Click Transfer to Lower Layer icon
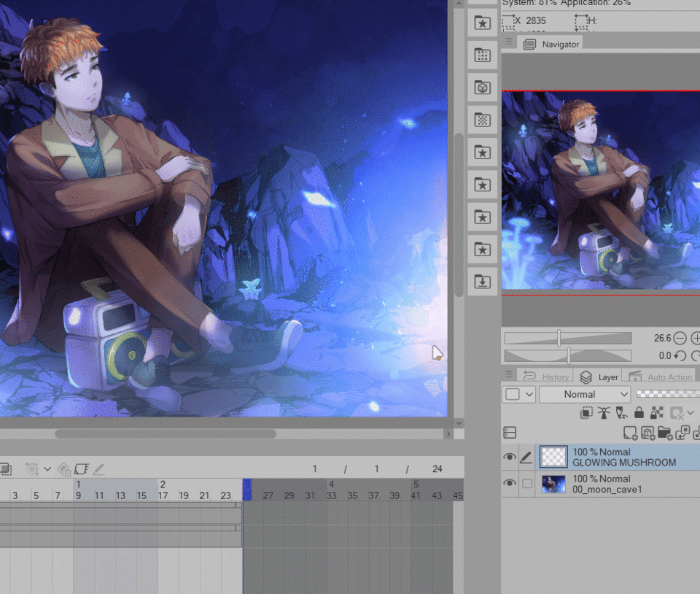The height and width of the screenshot is (594, 700). click(x=682, y=433)
